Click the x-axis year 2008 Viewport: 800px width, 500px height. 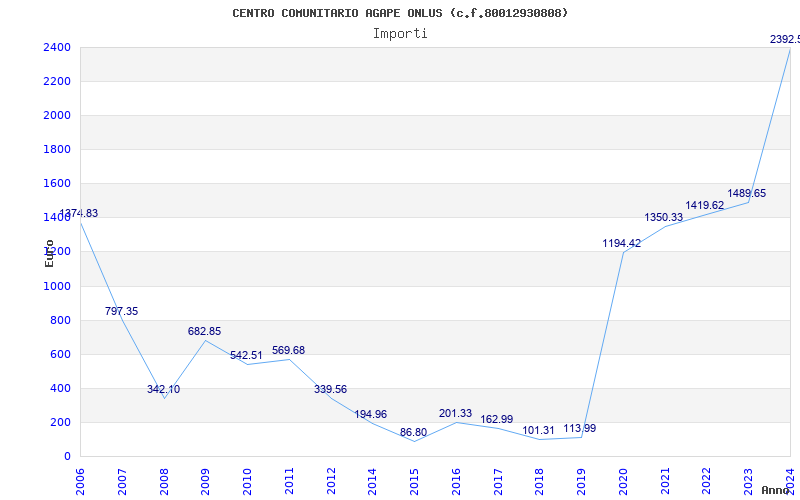pyautogui.click(x=164, y=482)
